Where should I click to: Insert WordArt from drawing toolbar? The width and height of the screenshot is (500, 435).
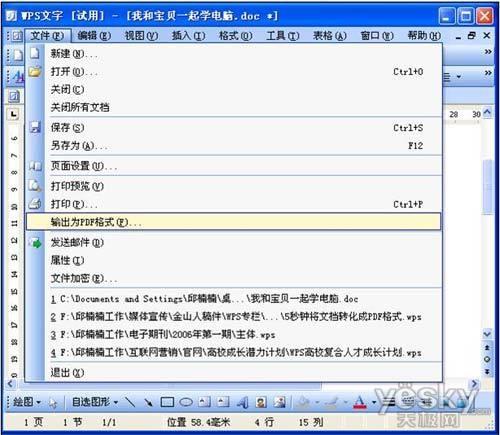pos(242,402)
